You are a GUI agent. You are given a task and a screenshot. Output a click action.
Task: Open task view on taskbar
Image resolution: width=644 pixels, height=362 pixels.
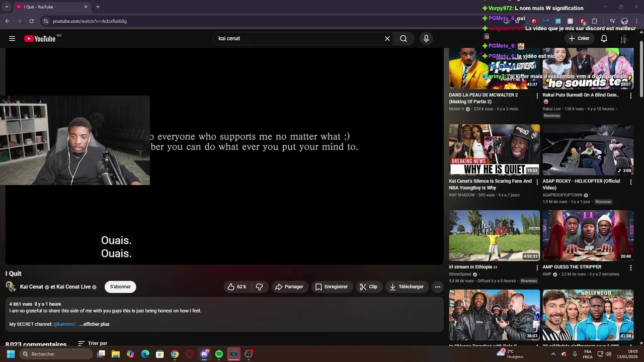(101, 354)
